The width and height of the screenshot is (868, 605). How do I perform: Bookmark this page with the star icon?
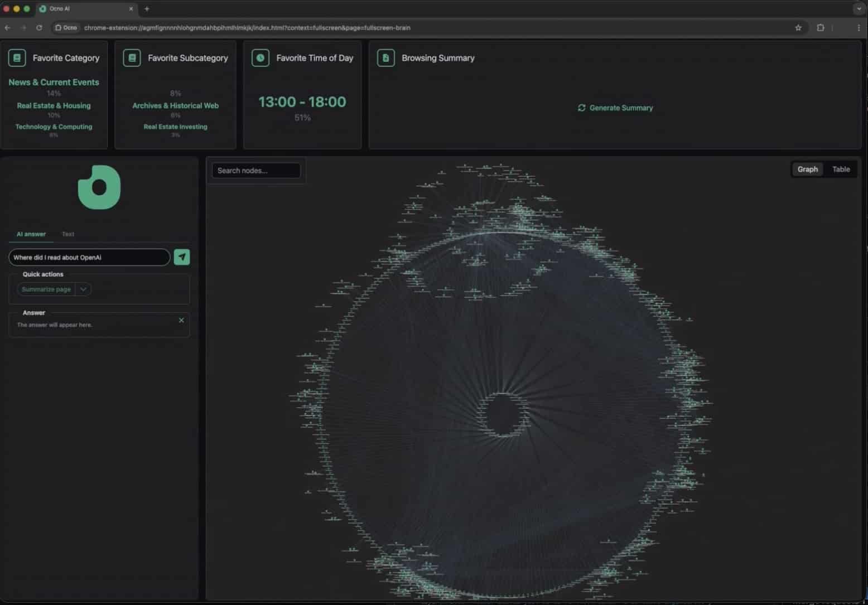coord(798,27)
